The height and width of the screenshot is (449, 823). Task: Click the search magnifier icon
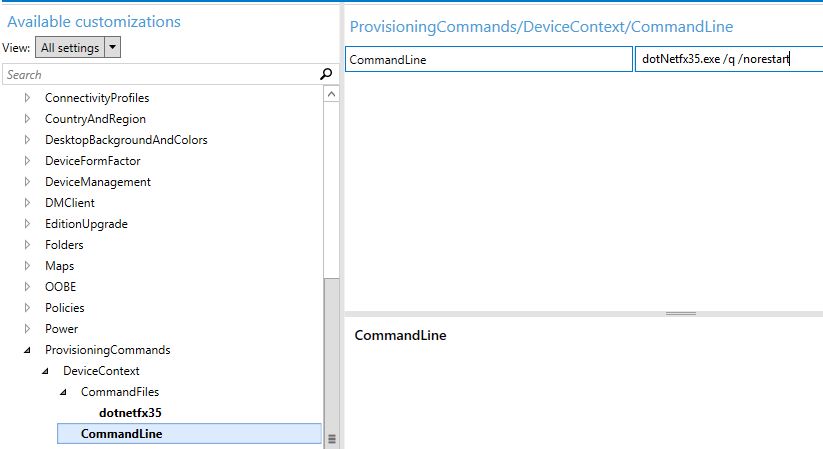pos(326,74)
